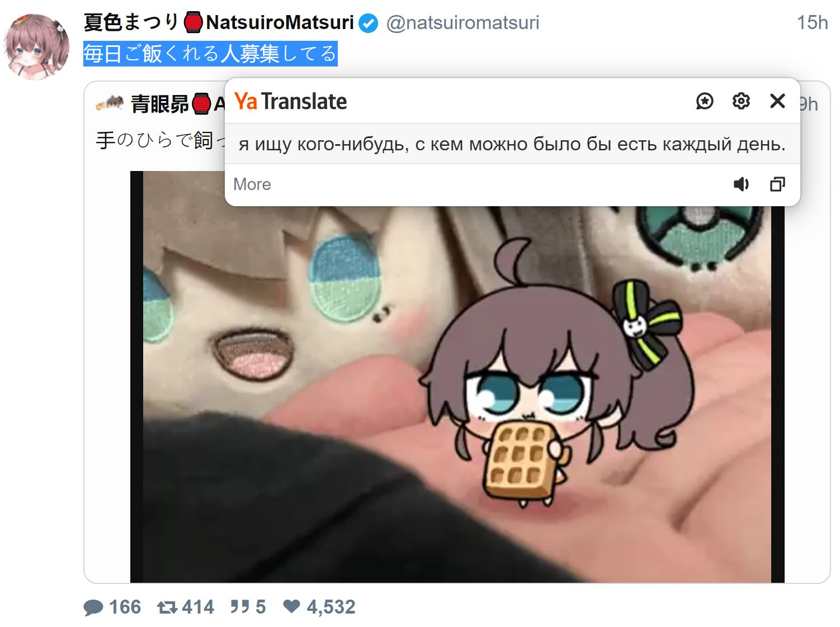Open the quoted tweet's small avatar
840x627 pixels.
(110, 103)
